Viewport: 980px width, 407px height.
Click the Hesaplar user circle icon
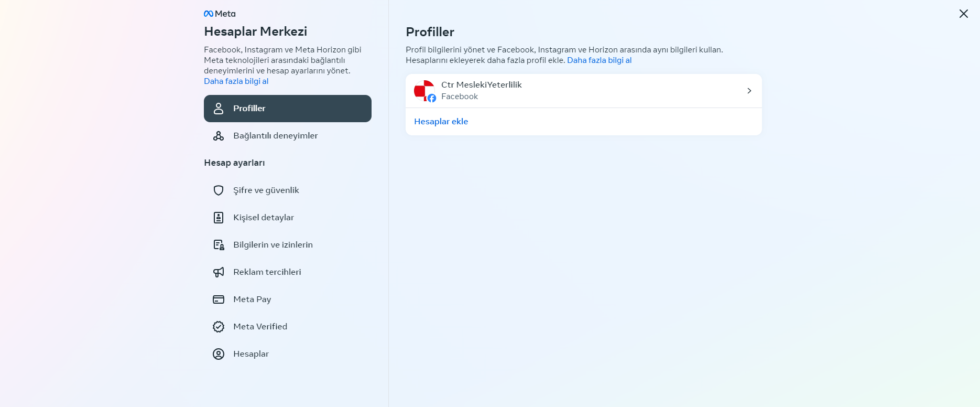point(219,354)
